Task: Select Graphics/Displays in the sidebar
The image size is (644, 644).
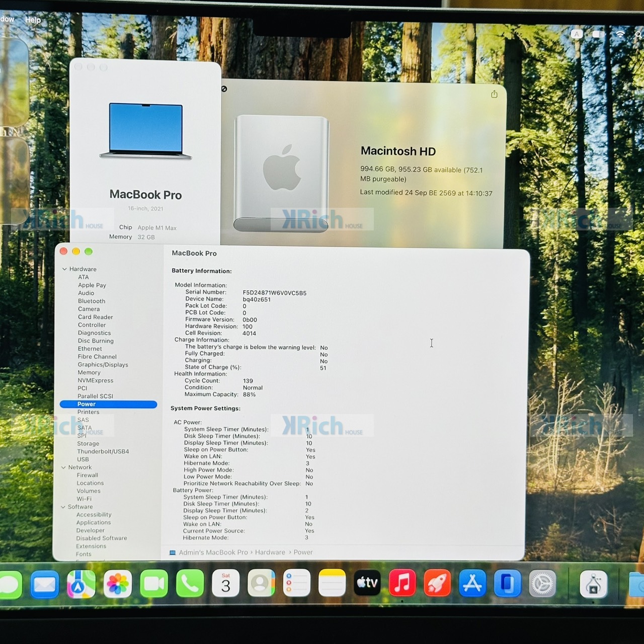Action: 103,365
